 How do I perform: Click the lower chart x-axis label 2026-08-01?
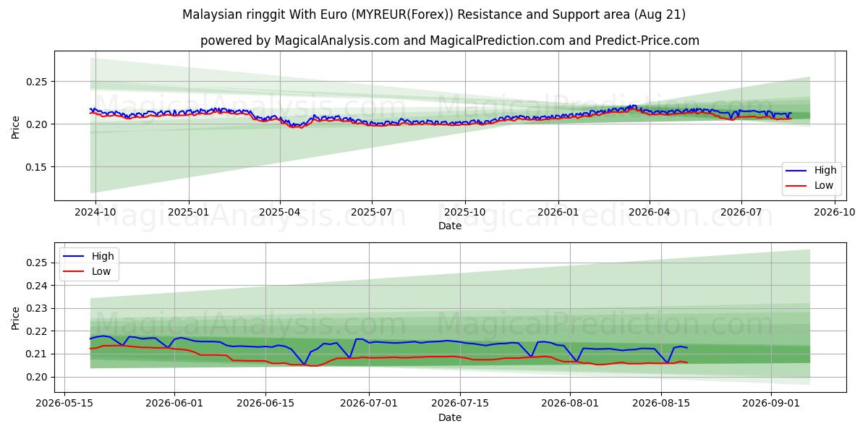[570, 404]
